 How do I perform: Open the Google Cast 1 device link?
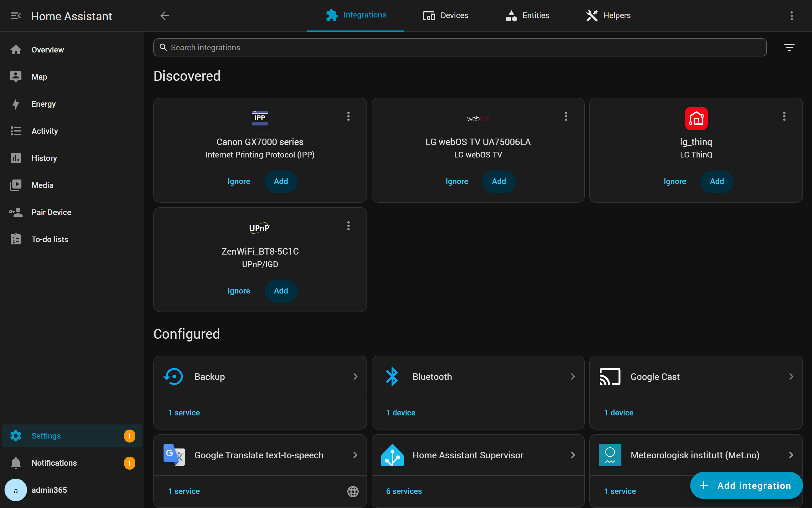619,413
